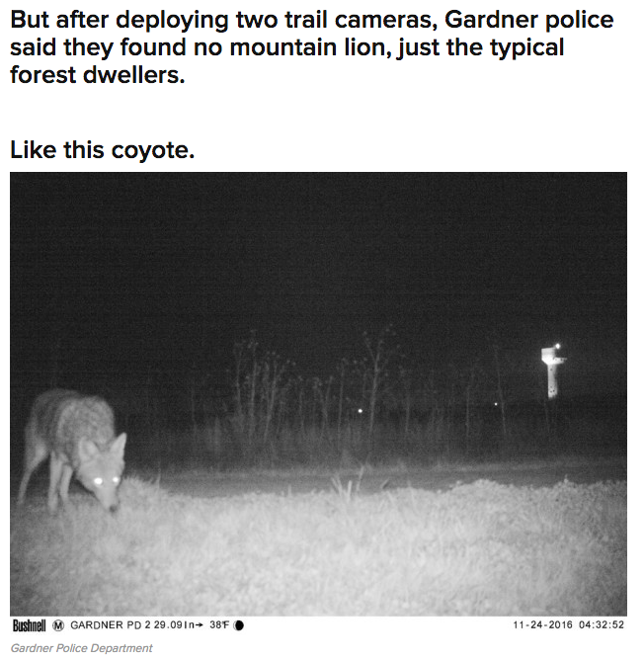Click the coyote's glowing eyes
The image size is (644, 659).
point(107,480)
